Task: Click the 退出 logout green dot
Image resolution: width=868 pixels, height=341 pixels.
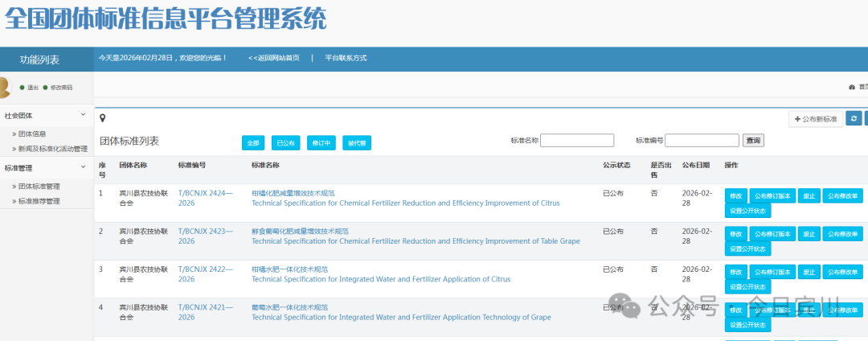Action: [x=23, y=88]
